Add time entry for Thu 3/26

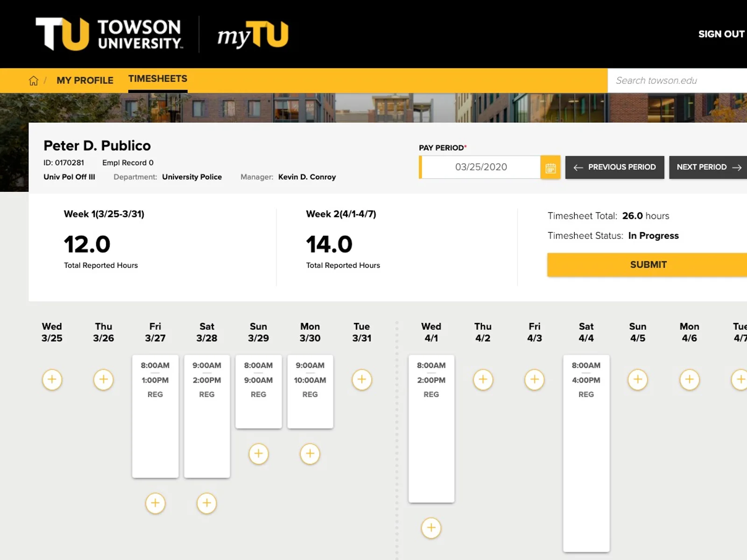click(x=104, y=379)
